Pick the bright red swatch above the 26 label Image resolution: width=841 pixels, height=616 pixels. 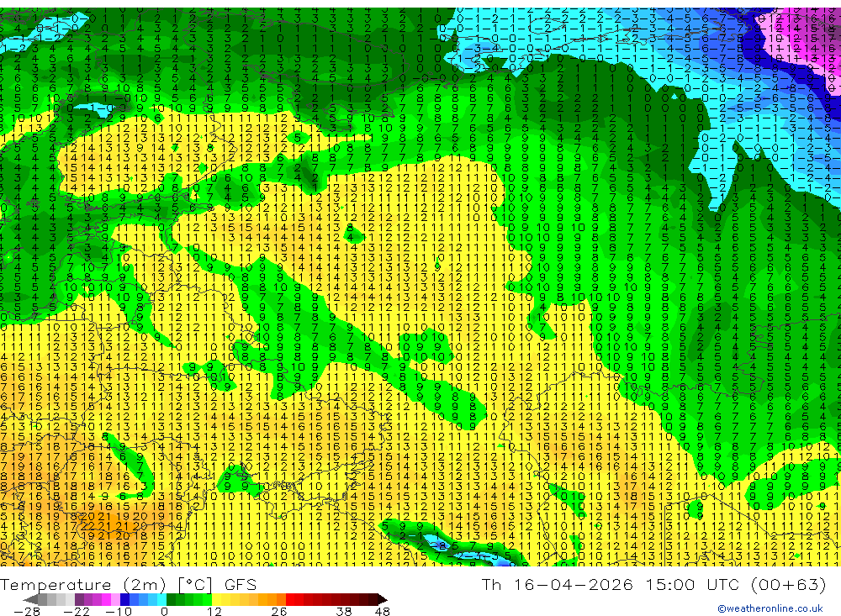tap(290, 600)
